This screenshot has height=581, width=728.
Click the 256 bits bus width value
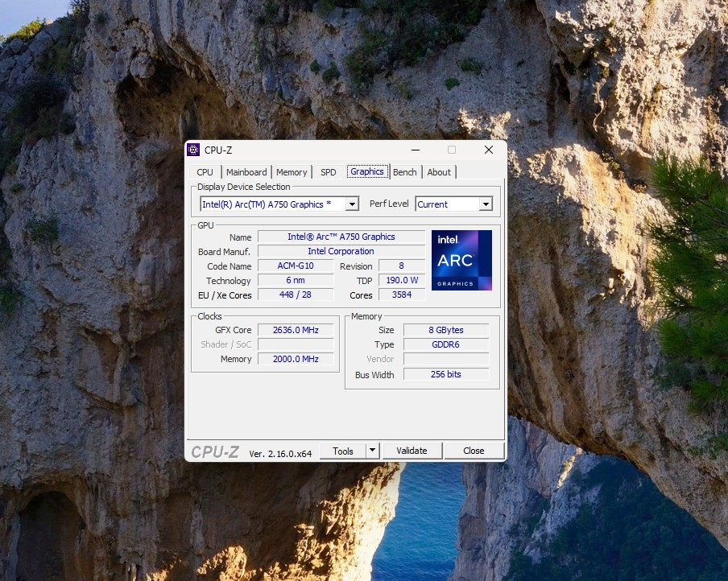(446, 374)
